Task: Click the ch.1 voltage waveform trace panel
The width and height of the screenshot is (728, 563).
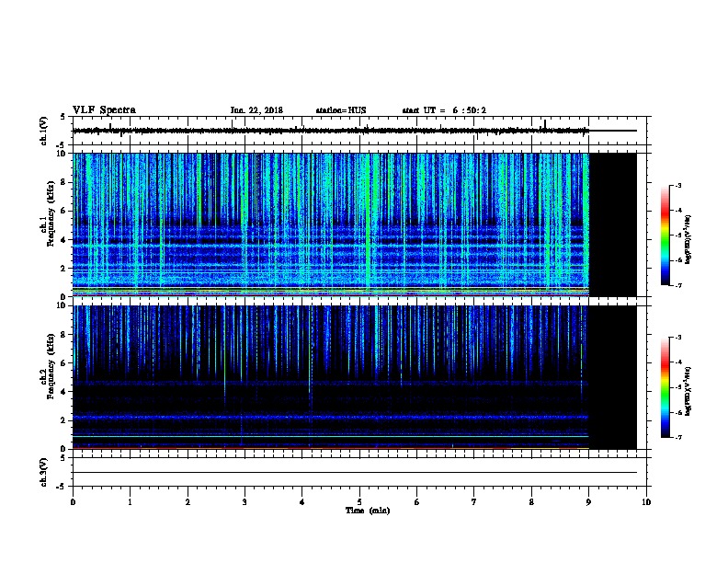Action: [359, 131]
